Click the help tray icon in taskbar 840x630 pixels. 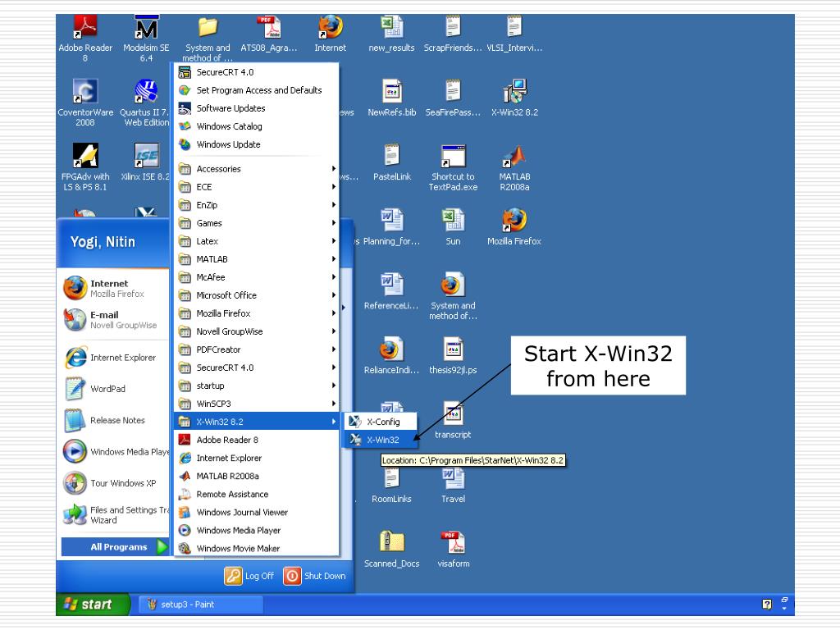pyautogui.click(x=767, y=605)
